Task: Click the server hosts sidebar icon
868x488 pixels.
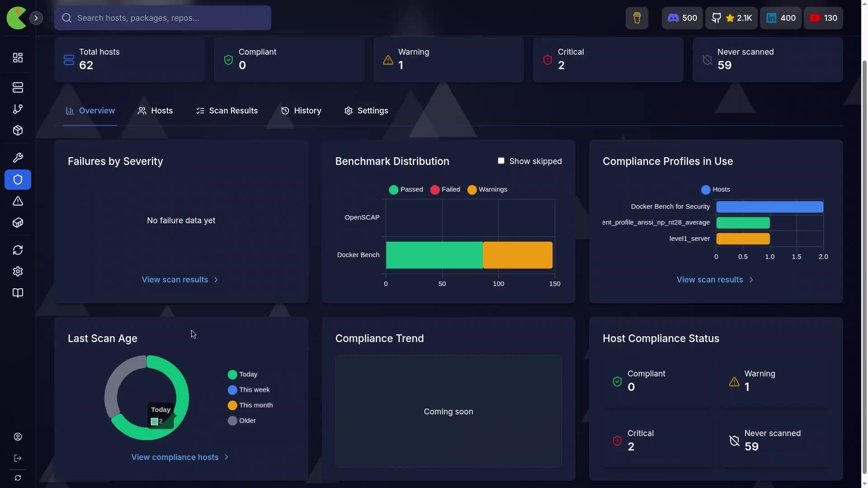Action: coord(18,88)
